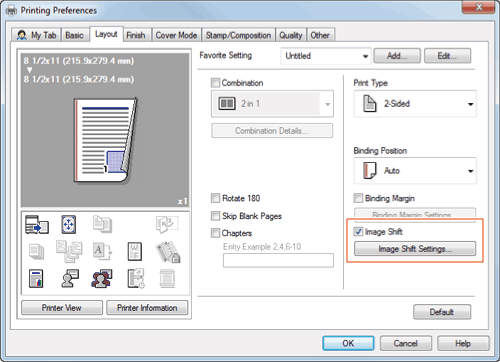Enable the Combination checkbox

216,83
